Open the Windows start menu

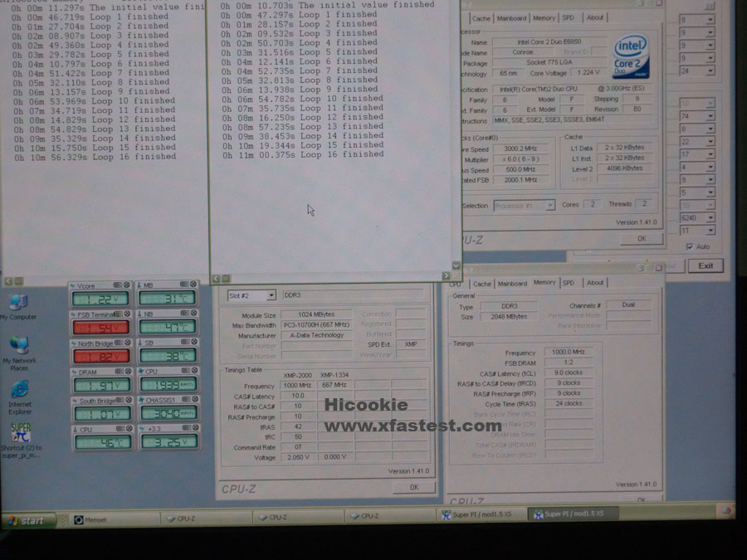coord(28,520)
